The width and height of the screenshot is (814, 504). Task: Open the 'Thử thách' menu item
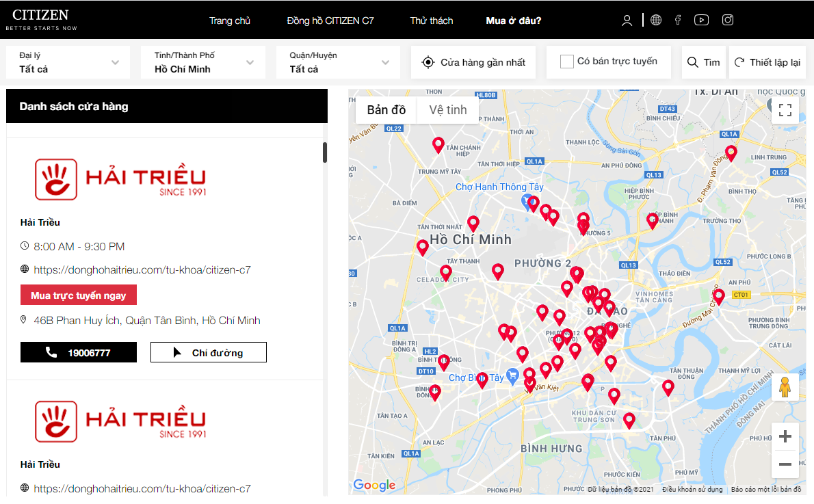pyautogui.click(x=432, y=21)
